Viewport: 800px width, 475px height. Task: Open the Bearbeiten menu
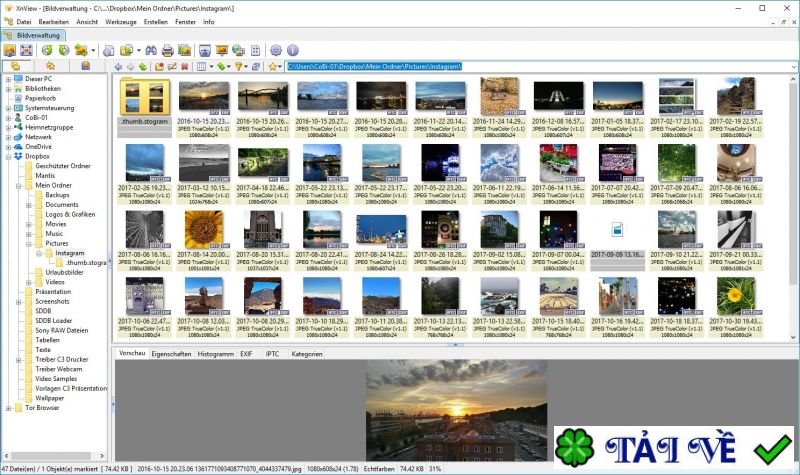pos(53,21)
